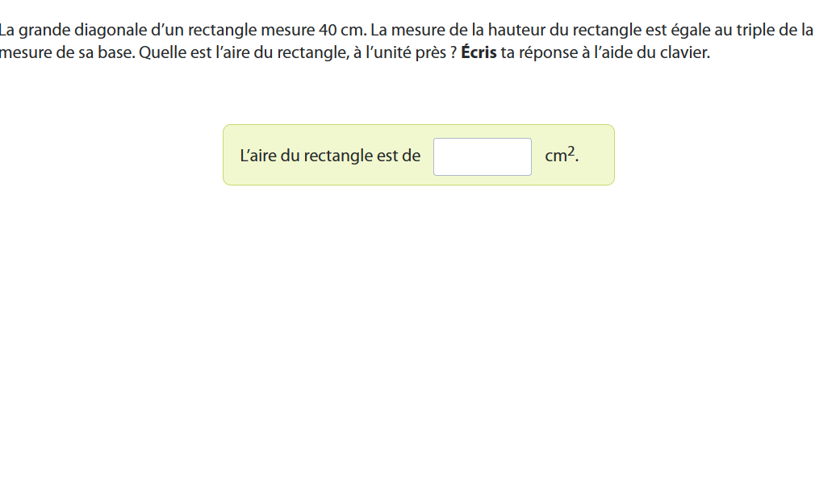Click the area answer input box
Screen dimensions: 836x504
[482, 156]
